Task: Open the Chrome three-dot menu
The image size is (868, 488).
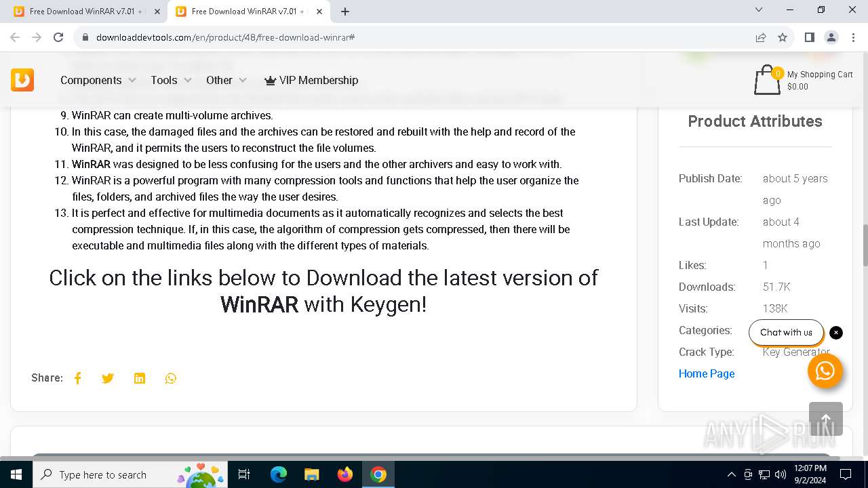Action: tap(853, 37)
